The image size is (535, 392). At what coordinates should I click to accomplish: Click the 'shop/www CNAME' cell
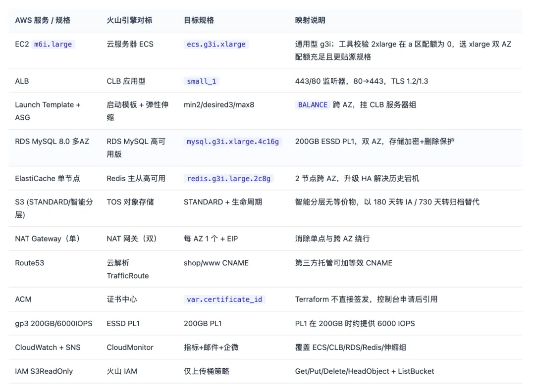(216, 263)
